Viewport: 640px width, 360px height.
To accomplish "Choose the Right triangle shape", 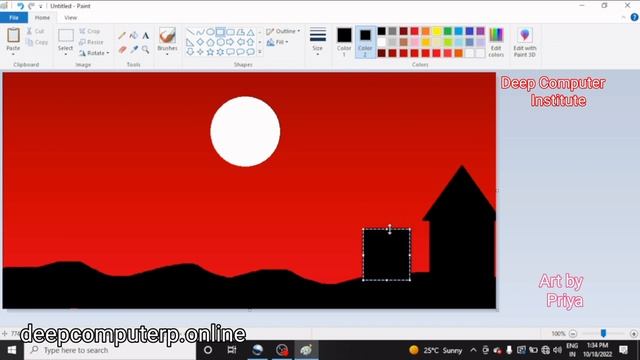I will (x=190, y=42).
